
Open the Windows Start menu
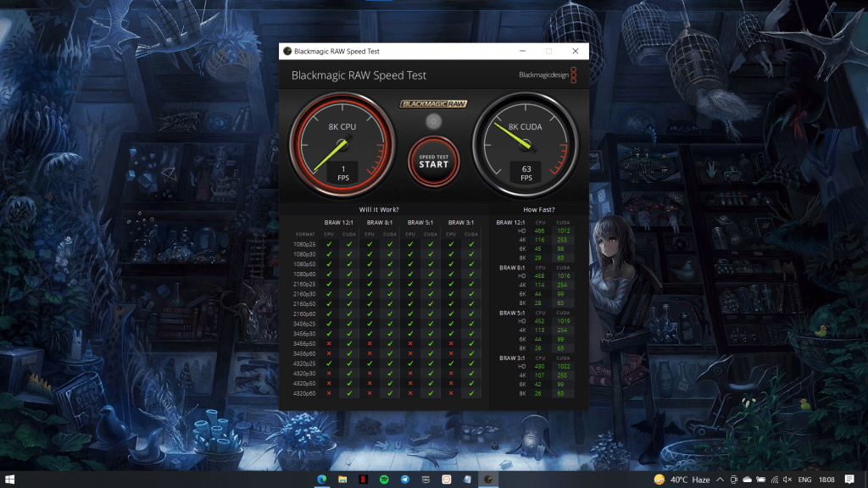(9, 480)
